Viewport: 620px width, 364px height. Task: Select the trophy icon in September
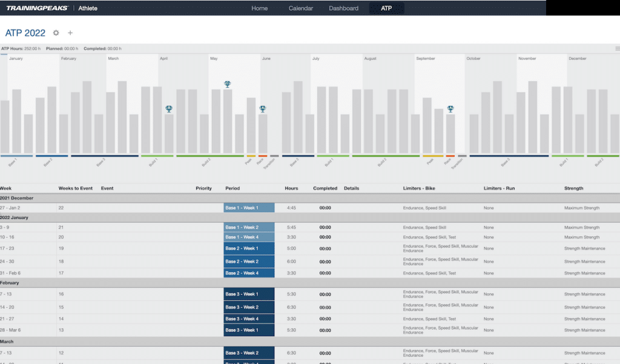click(450, 109)
